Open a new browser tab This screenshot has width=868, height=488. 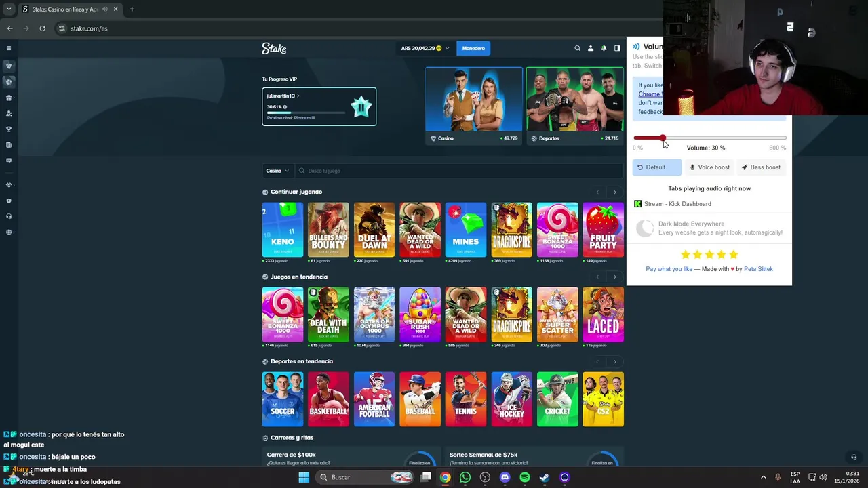pos(132,9)
